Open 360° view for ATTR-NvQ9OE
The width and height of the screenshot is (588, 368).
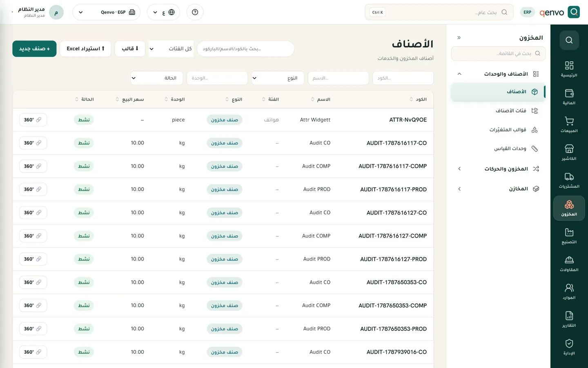(33, 120)
